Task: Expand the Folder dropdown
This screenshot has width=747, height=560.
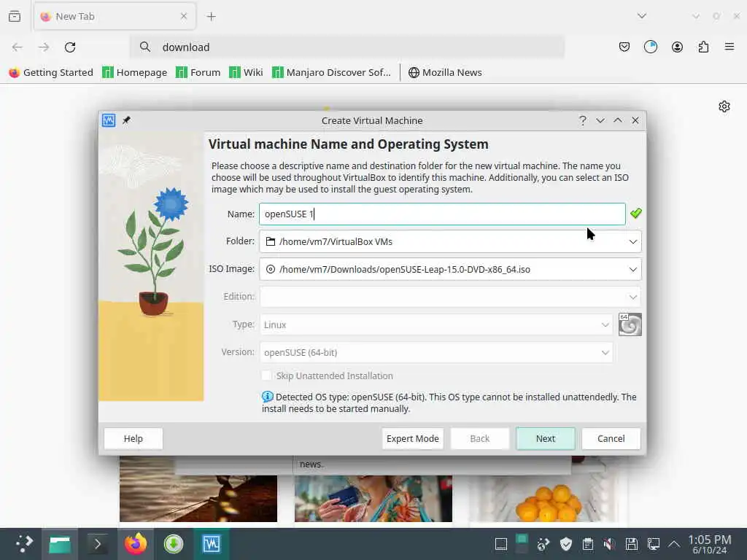Action: pos(632,241)
